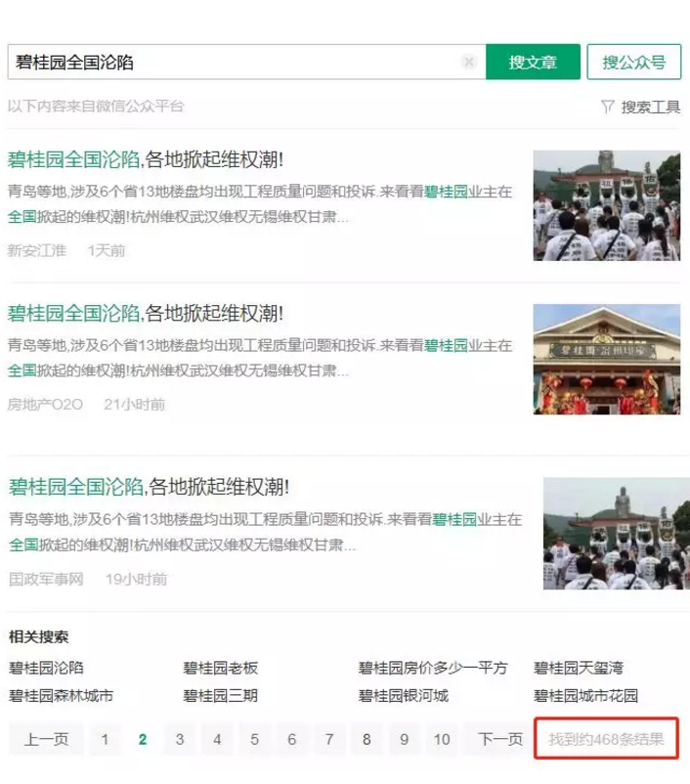Click the third result's crowd thumbnail
Screen dimensions: 690x784
point(611,533)
